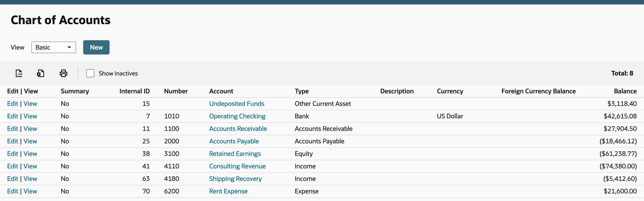Edit the Rent Expense row
This screenshot has width=644, height=201.
click(x=13, y=191)
